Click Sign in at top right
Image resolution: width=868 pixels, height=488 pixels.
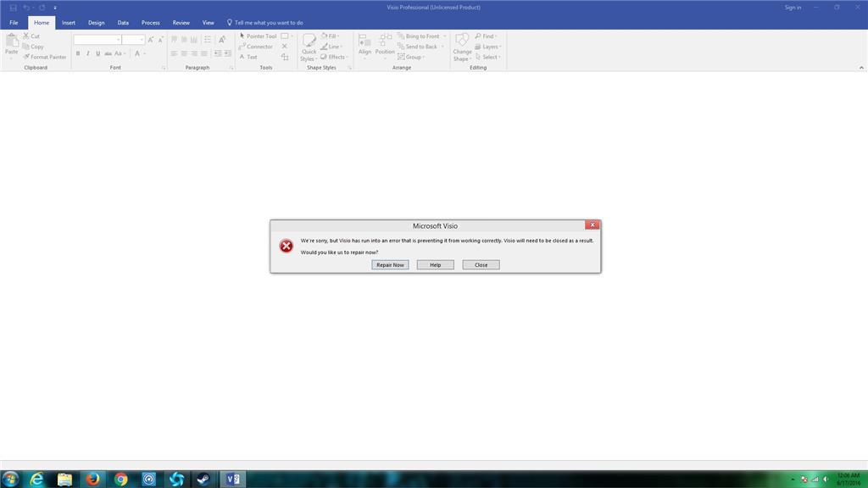coord(793,7)
